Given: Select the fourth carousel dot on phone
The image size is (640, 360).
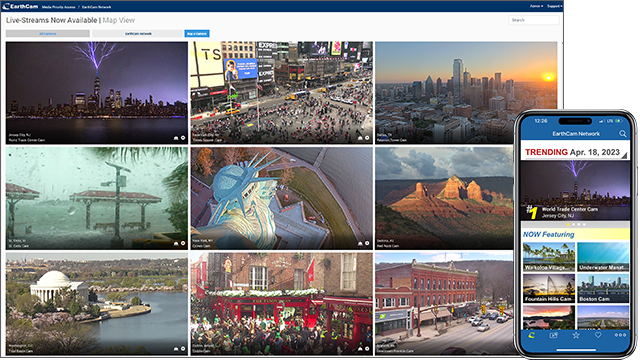Looking at the screenshot, I should coord(584,224).
